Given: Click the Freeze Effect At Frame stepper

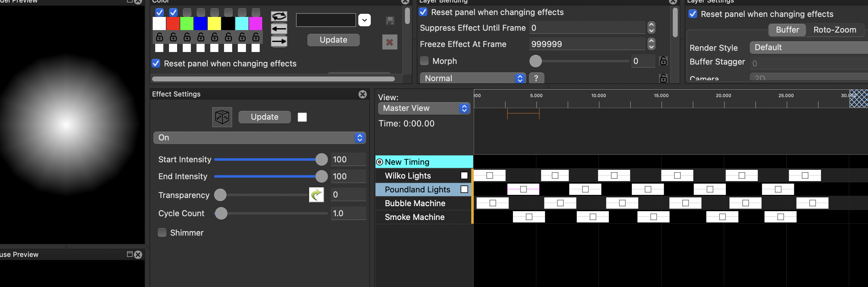Looking at the screenshot, I should pyautogui.click(x=651, y=44).
